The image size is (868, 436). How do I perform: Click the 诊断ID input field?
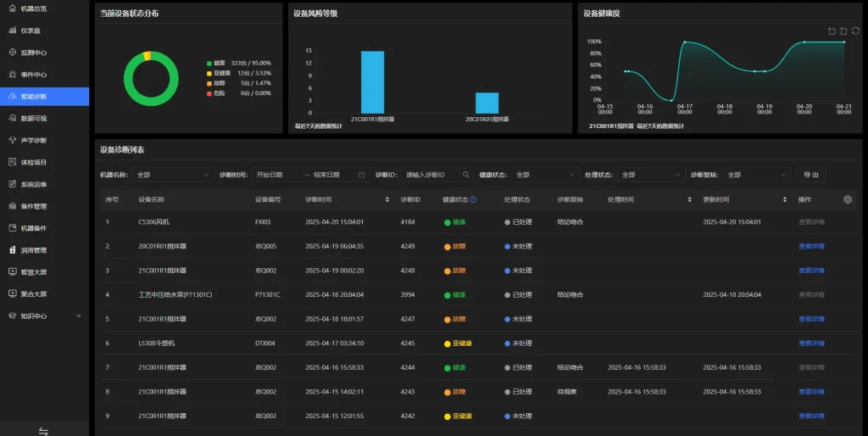[431, 175]
